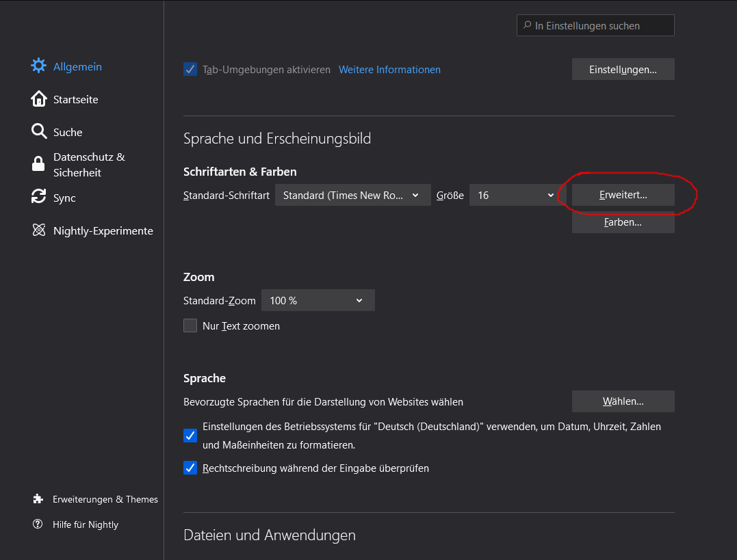Click the Hilfe question mark icon
This screenshot has height=560, width=737.
38,524
